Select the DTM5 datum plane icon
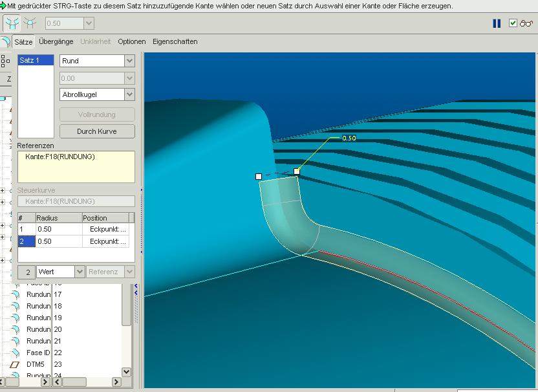Viewport: 538px width, 392px height. [16, 364]
